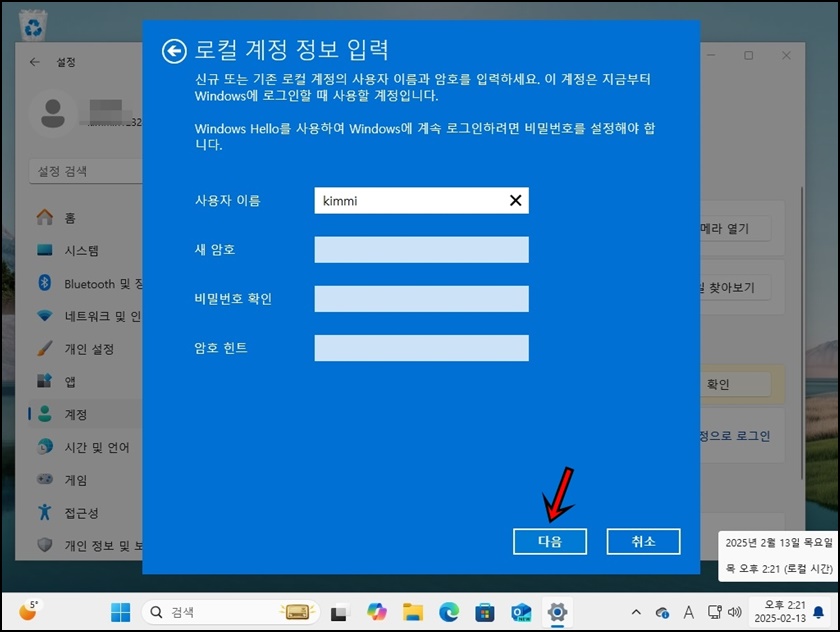This screenshot has height=632, width=840.
Task: Open Outlook from taskbar
Action: click(521, 612)
